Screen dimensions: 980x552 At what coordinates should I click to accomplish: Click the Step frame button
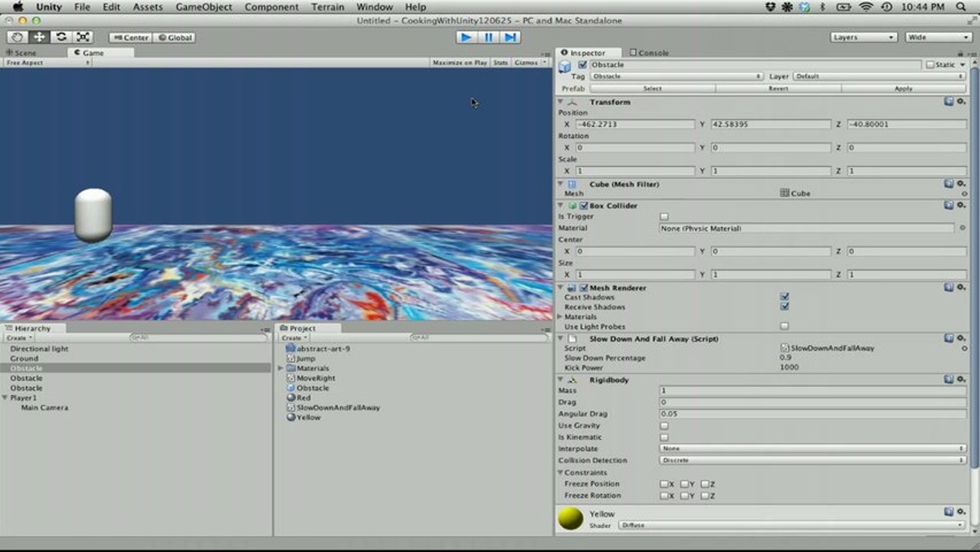[510, 37]
